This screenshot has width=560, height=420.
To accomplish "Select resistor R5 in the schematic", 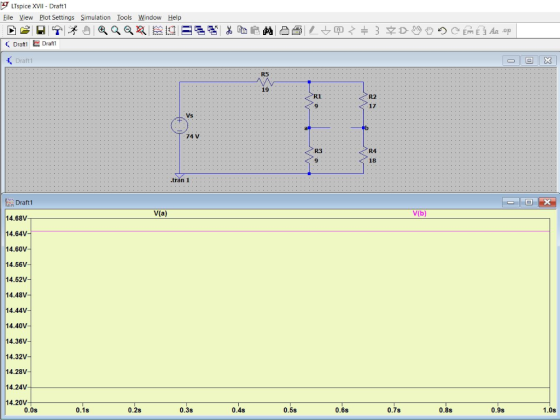I will pyautogui.click(x=265, y=82).
